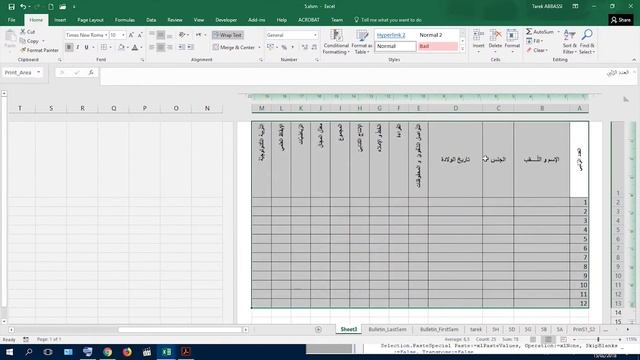The width and height of the screenshot is (640, 360).
Task: Increase font size with the larger A
Action: click(131, 35)
